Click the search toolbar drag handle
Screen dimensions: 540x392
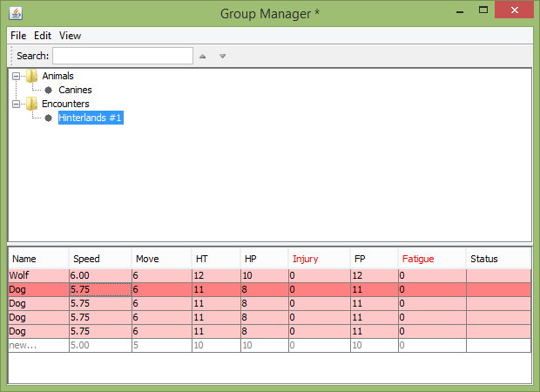[x=11, y=56]
